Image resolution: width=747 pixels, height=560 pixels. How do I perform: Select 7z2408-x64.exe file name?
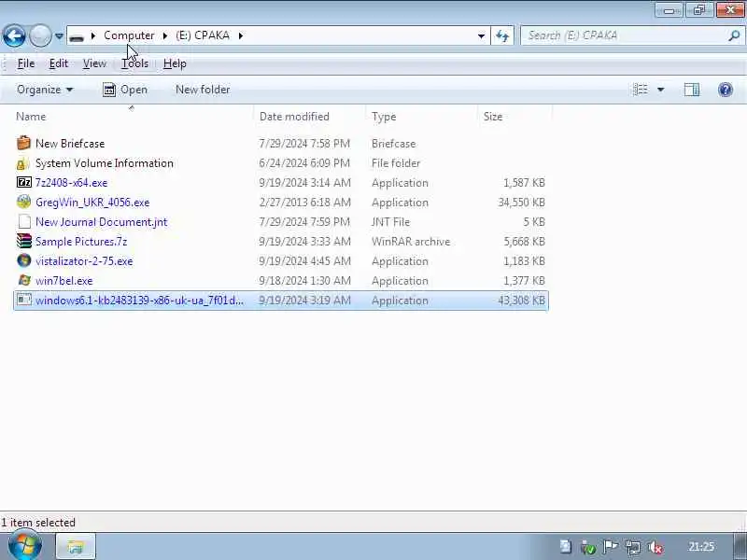click(x=72, y=183)
